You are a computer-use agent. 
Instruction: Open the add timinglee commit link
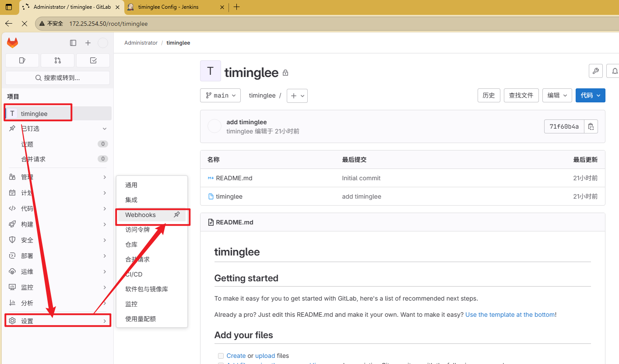click(x=246, y=122)
